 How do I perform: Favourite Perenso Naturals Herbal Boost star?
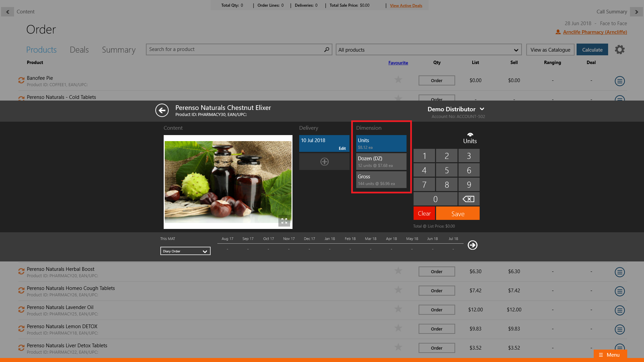(398, 271)
